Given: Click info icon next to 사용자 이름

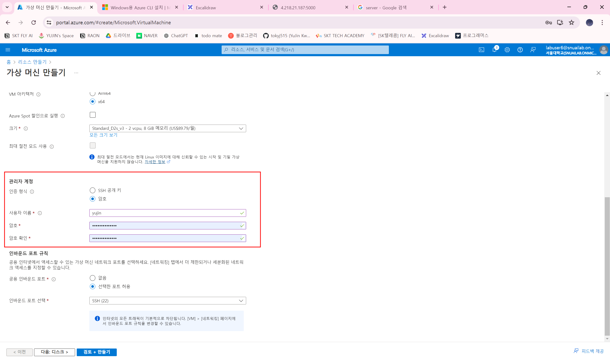Looking at the screenshot, I should pyautogui.click(x=40, y=213).
